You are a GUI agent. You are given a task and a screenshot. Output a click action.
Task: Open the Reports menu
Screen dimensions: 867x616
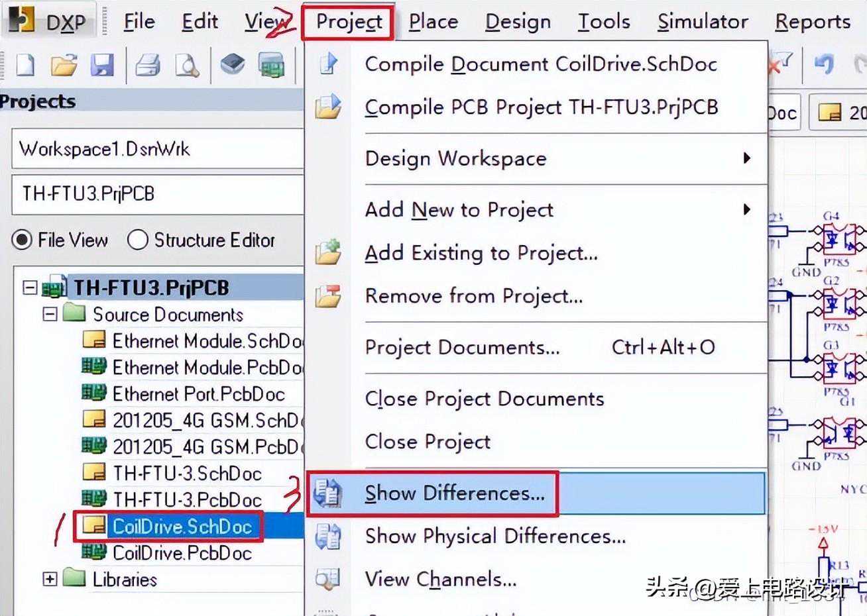(x=813, y=21)
